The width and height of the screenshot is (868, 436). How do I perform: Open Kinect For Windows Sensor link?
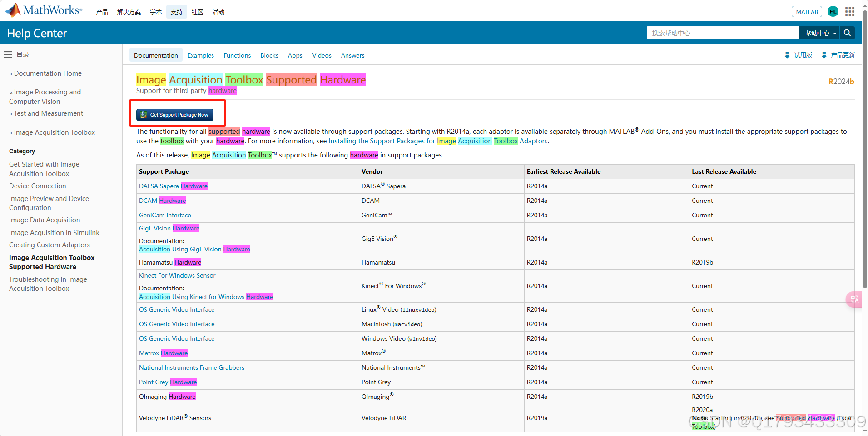point(177,275)
